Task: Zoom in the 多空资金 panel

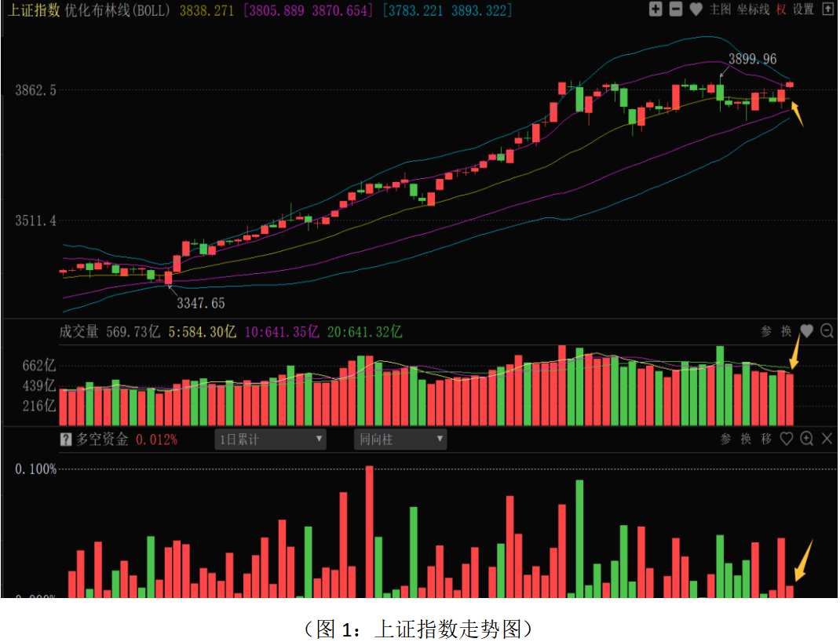Action: tap(806, 440)
